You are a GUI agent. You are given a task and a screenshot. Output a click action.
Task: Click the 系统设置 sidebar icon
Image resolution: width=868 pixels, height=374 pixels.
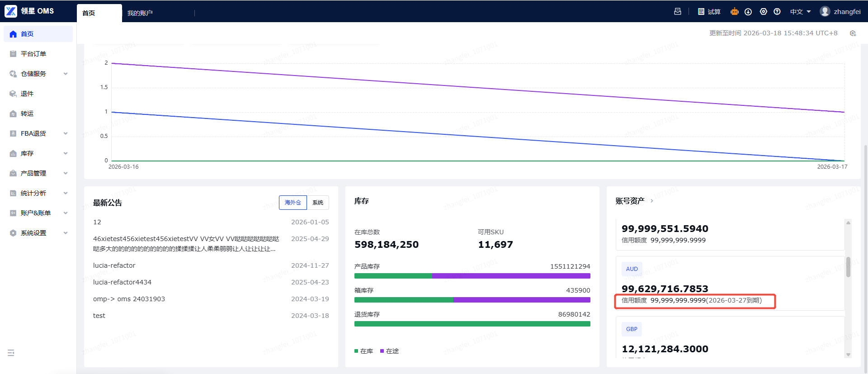pyautogui.click(x=13, y=233)
